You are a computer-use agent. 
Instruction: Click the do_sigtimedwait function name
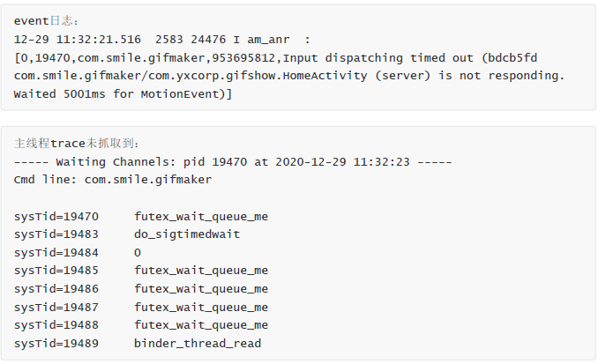187,234
